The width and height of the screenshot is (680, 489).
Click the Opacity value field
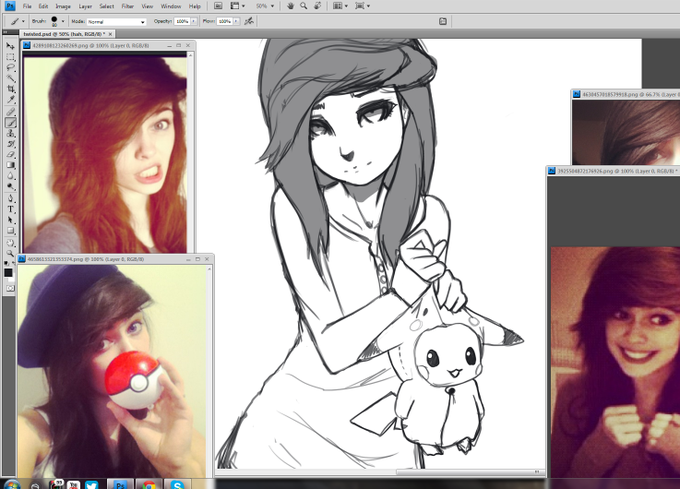pyautogui.click(x=182, y=21)
